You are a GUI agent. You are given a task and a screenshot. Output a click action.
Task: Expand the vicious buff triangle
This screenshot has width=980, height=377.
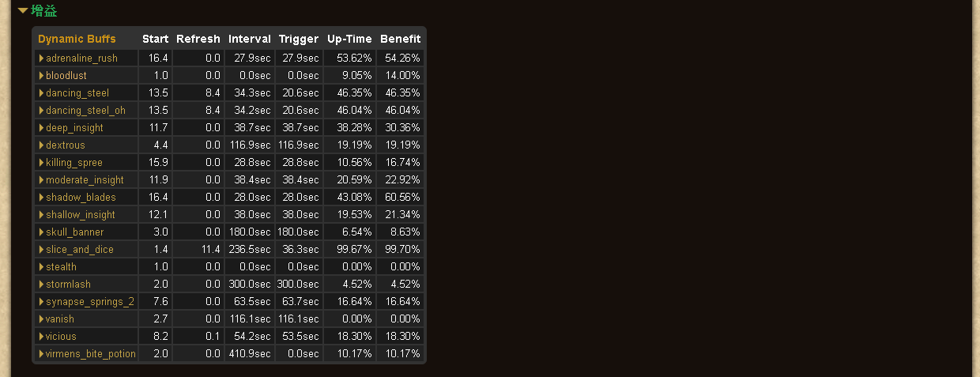(x=41, y=337)
